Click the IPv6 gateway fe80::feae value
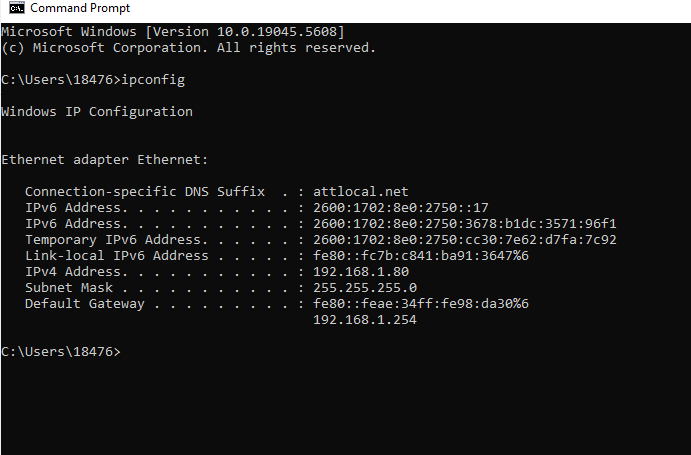691x455 pixels. 421,303
